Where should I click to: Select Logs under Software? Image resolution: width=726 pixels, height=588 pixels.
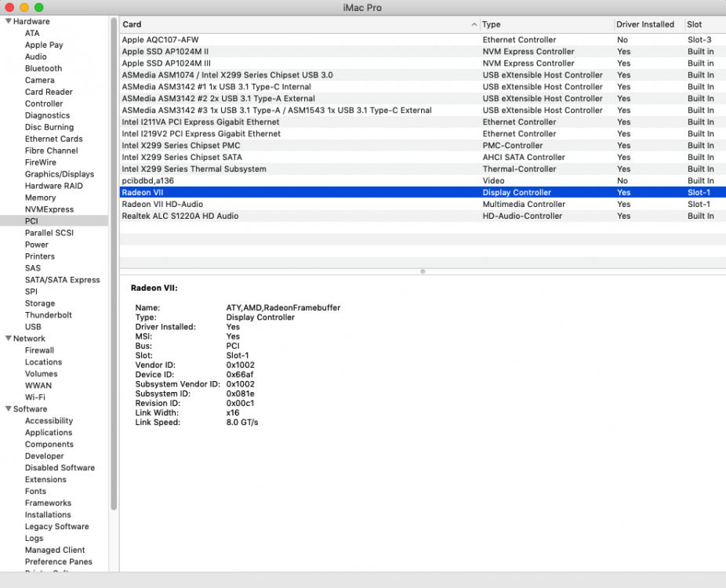[x=34, y=538]
